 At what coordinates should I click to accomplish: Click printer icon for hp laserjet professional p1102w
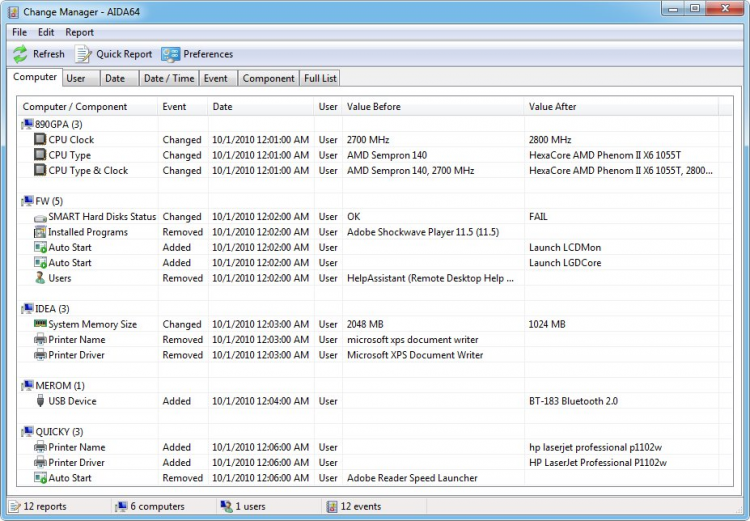point(40,447)
